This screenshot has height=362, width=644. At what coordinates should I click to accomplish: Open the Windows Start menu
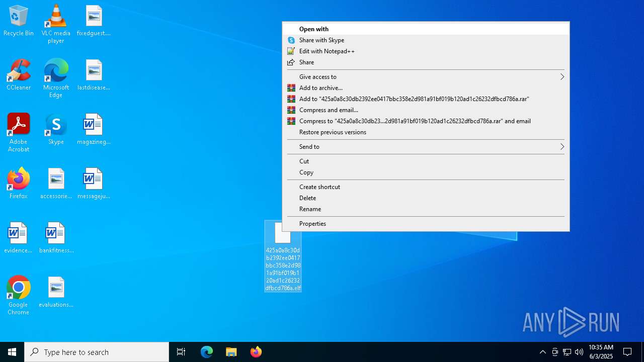point(12,352)
